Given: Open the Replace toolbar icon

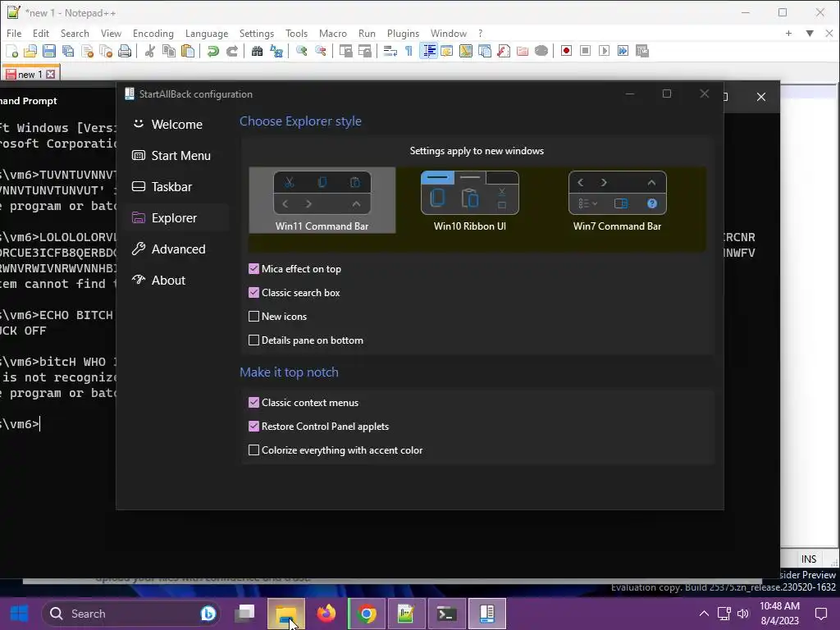Looking at the screenshot, I should tap(276, 51).
